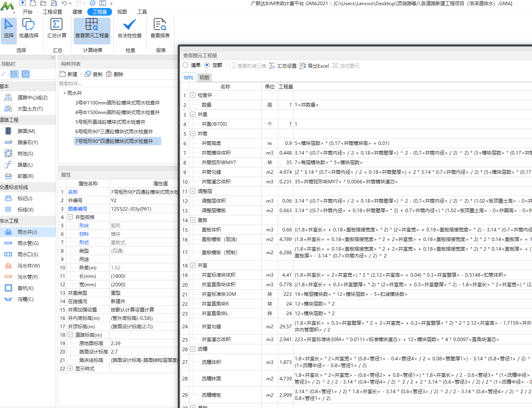Image resolution: width=532 pixels, height=408 pixels.
Task: Select 软基(R) in the navigation bar
Action: pos(27,176)
